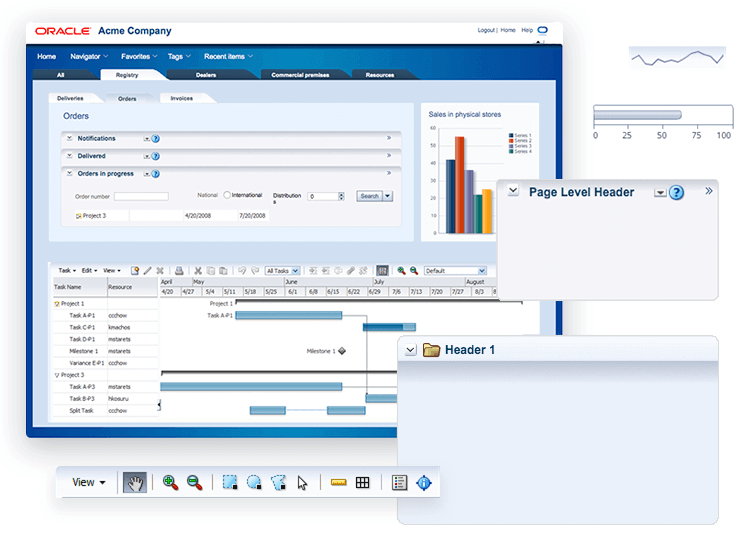This screenshot has width=750, height=550.
Task: Activate the yellow ruler measure tool
Action: click(339, 483)
